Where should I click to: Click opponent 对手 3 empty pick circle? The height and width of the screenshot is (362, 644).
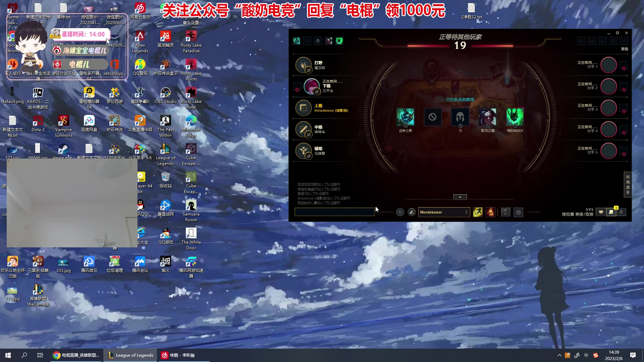[608, 108]
